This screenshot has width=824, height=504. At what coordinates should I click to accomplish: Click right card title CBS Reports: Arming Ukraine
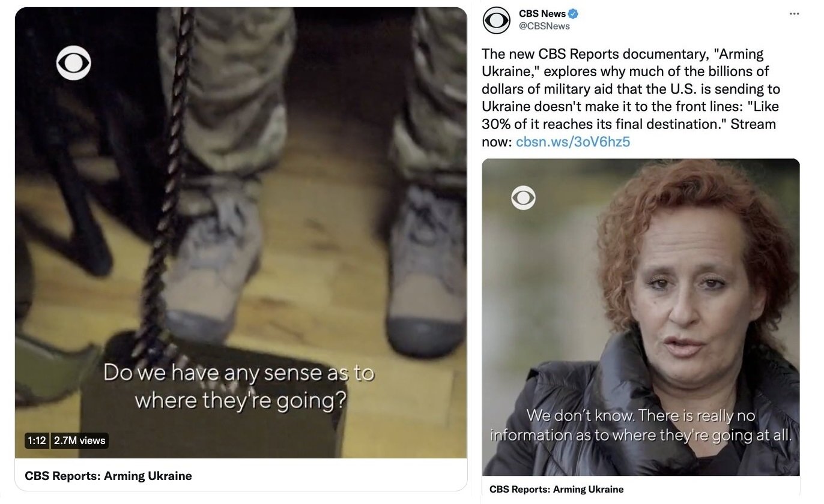point(557,489)
